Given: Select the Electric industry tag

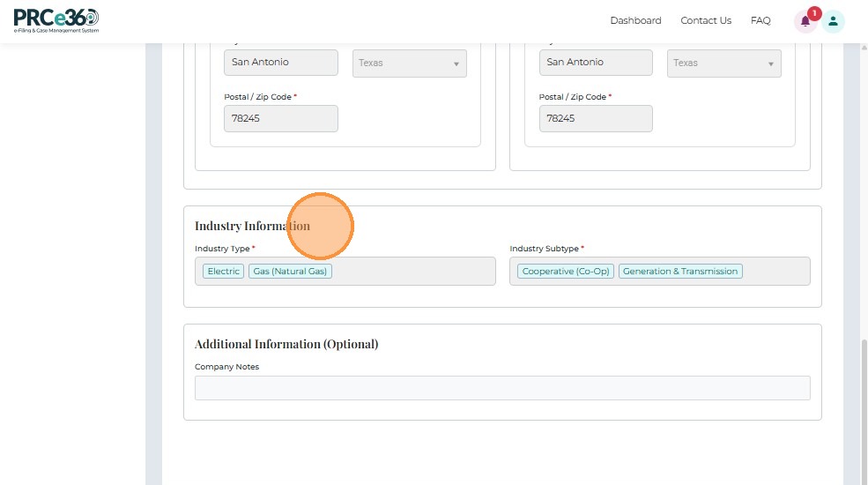Looking at the screenshot, I should 224,272.
